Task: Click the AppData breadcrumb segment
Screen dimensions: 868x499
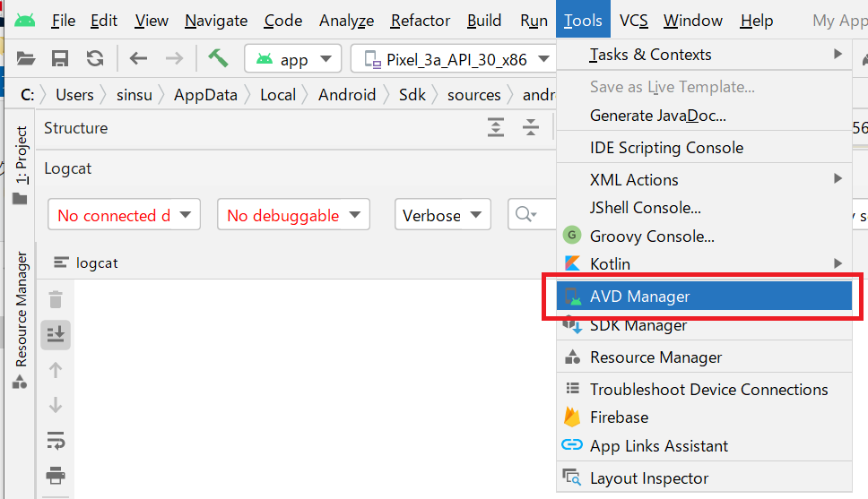Action: [205, 95]
